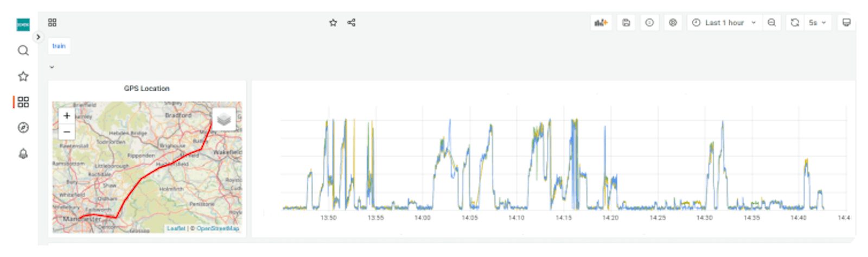This screenshot has height=257, width=868.
Task: Zoom out on the map
Action: tap(67, 131)
